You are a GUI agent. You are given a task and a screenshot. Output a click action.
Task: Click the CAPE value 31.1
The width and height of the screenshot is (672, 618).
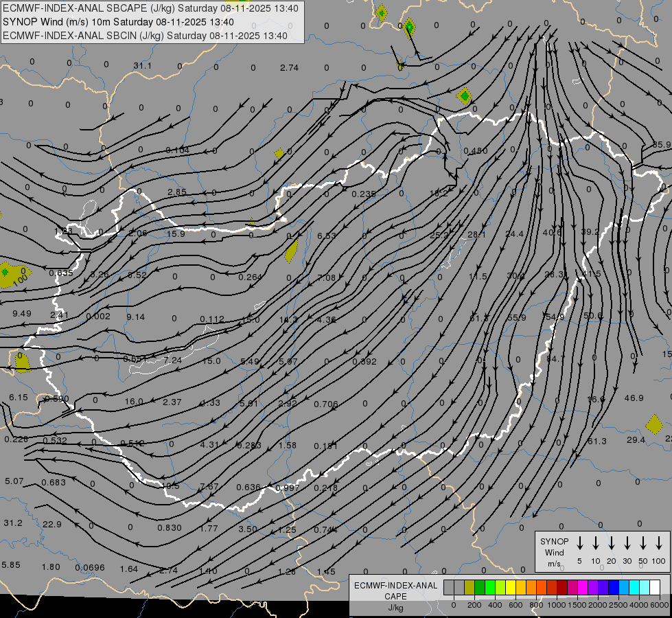pos(142,66)
